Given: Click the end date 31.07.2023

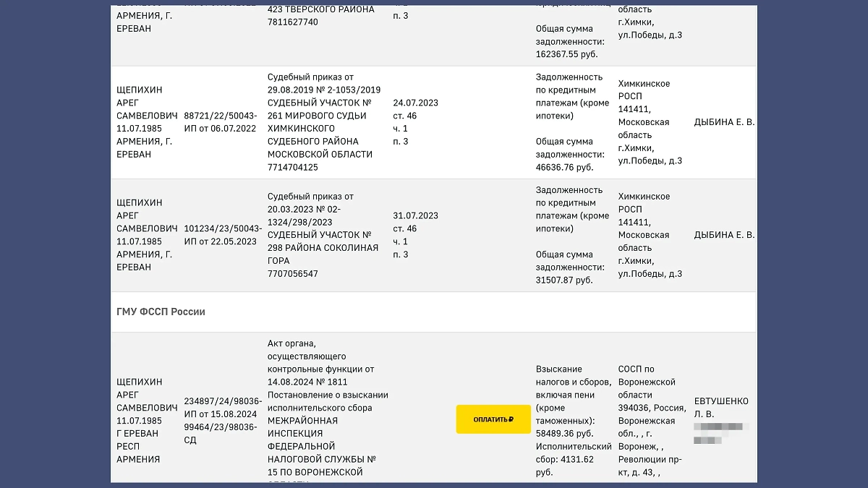Looking at the screenshot, I should (x=415, y=215).
